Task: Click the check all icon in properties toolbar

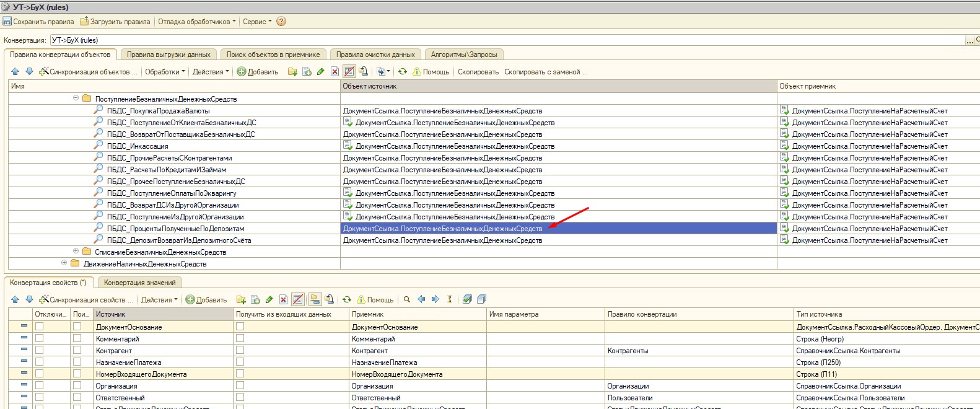Action: [467, 299]
